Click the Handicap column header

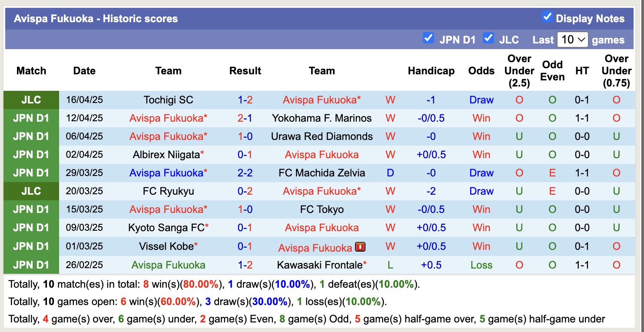(431, 70)
